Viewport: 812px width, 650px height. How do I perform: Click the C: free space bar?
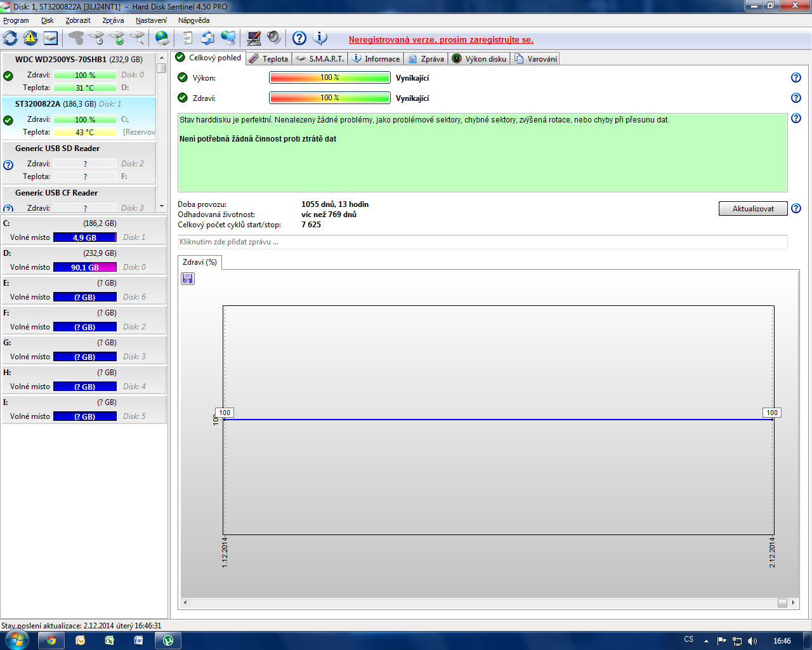pos(85,237)
